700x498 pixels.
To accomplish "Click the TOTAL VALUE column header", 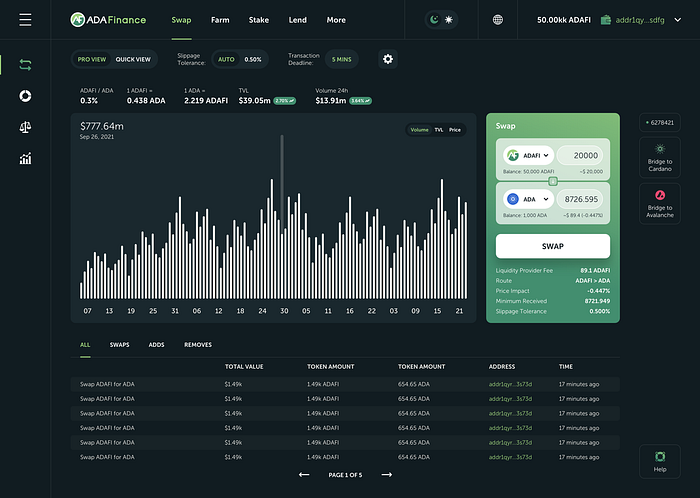I will pos(244,366).
